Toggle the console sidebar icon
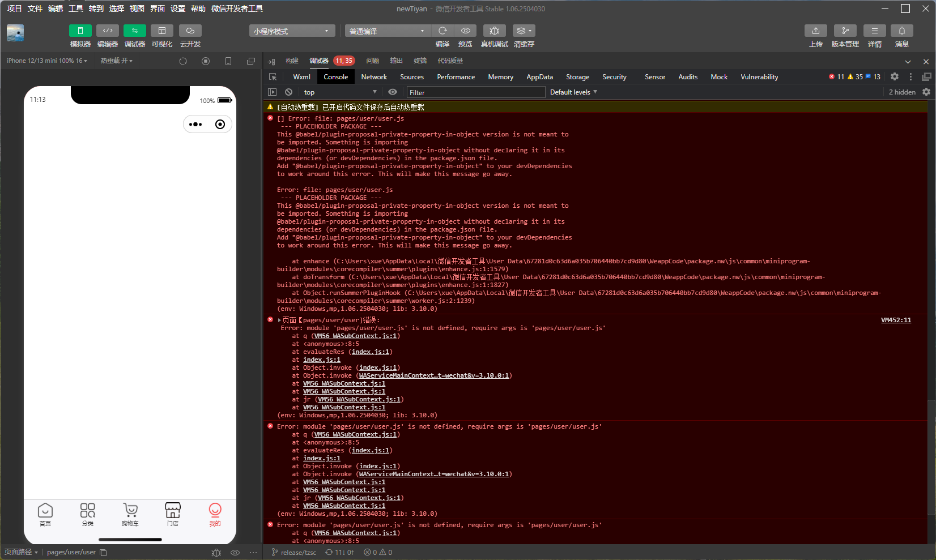936x560 pixels. 273,92
